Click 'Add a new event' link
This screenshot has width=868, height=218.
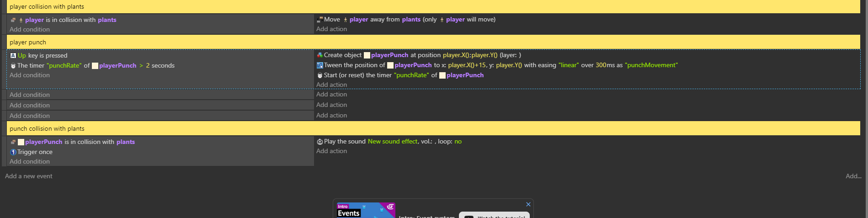(29, 176)
